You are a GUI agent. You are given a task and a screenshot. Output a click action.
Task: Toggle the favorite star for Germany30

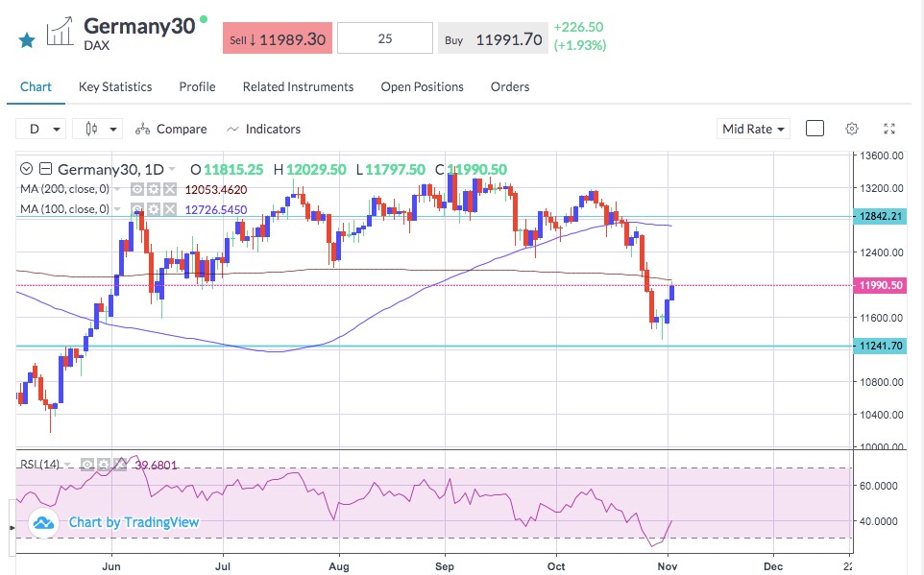coord(27,40)
